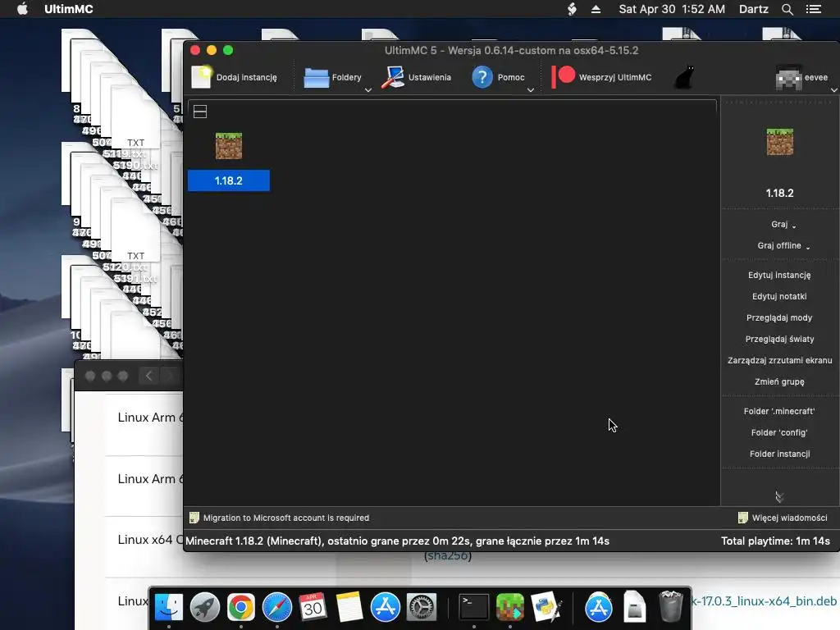The height and width of the screenshot is (630, 840).
Task: Open Folder instancji
Action: click(779, 454)
